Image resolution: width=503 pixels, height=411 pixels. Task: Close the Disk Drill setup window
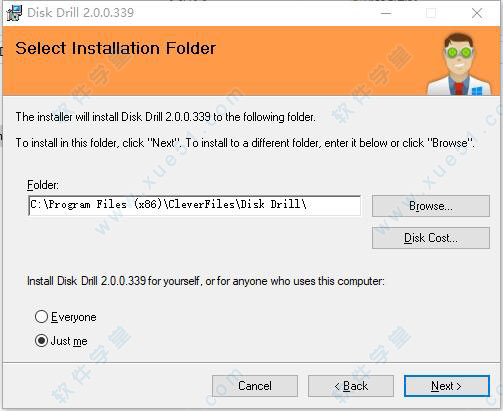point(477,13)
